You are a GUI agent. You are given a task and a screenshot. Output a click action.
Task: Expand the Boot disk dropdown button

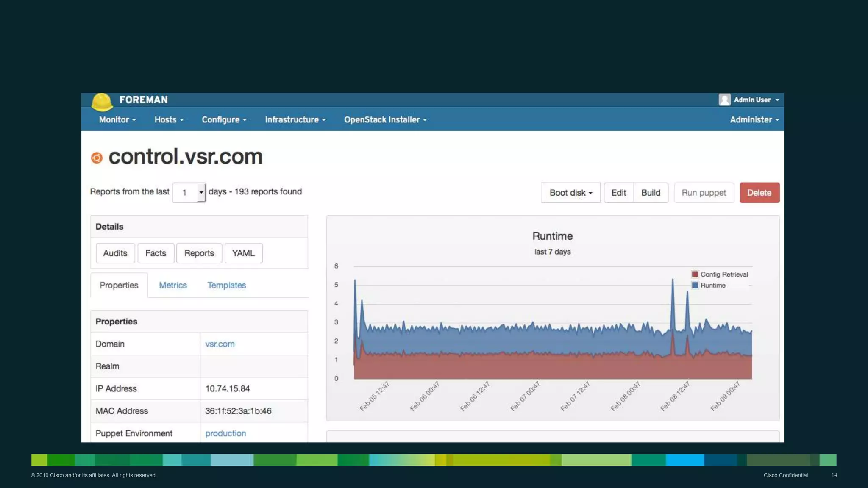pyautogui.click(x=570, y=193)
